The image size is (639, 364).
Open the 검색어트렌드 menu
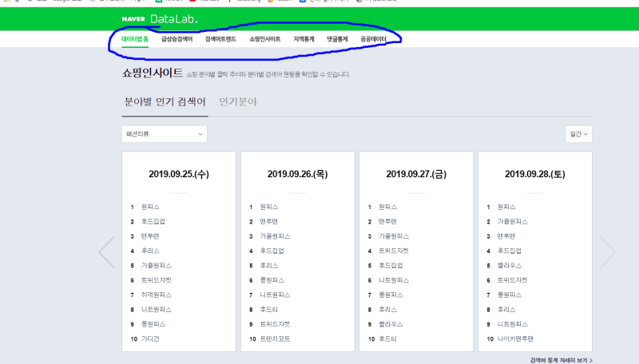coord(220,39)
